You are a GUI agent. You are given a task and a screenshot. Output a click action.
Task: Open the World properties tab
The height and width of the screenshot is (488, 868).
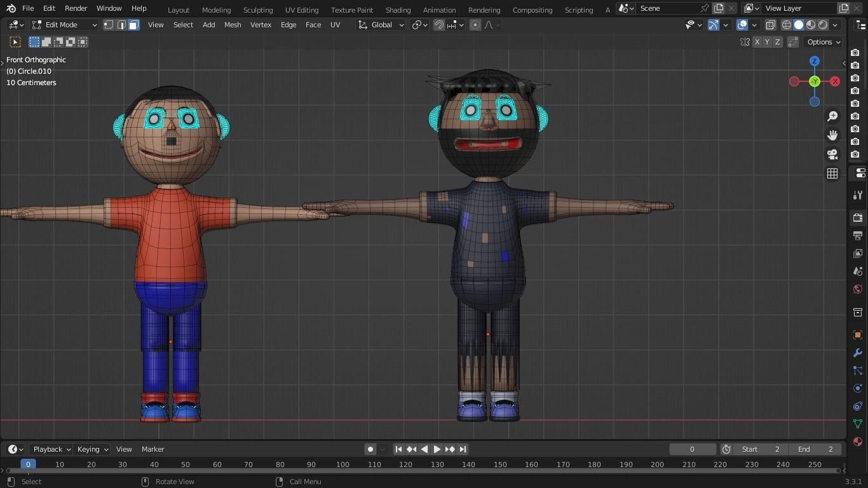858,289
